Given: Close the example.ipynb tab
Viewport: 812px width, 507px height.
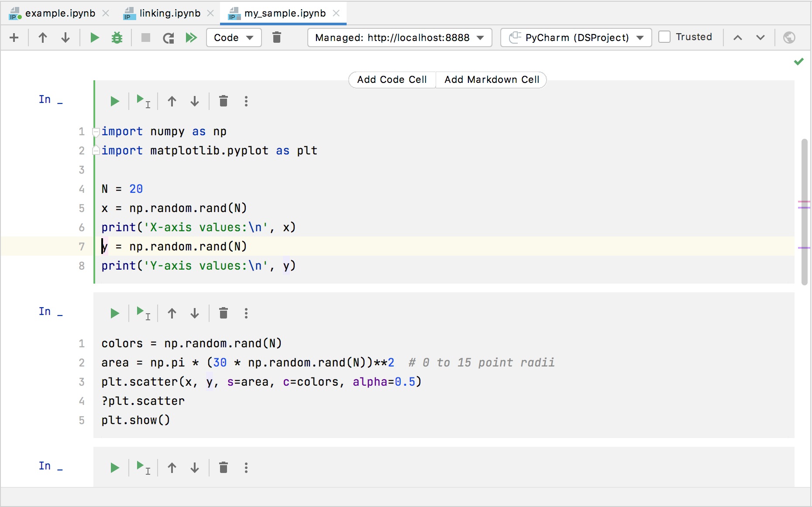Looking at the screenshot, I should pos(106,13).
